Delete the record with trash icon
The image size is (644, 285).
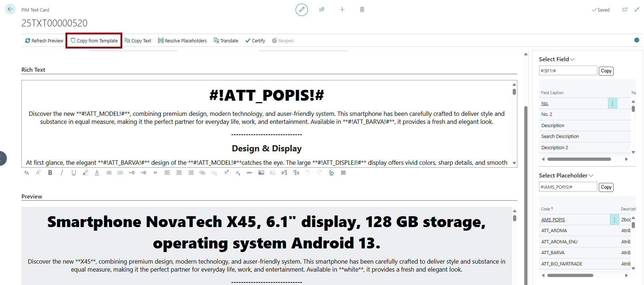pyautogui.click(x=362, y=9)
